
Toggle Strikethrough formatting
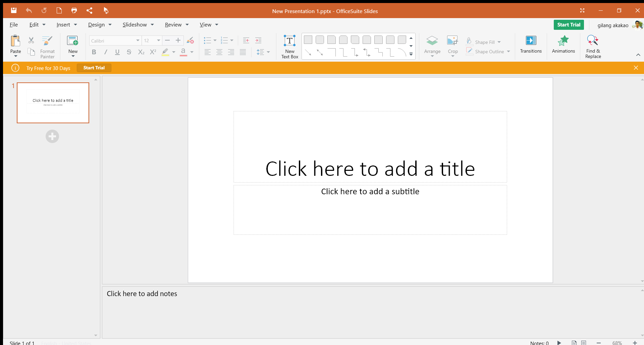click(129, 52)
